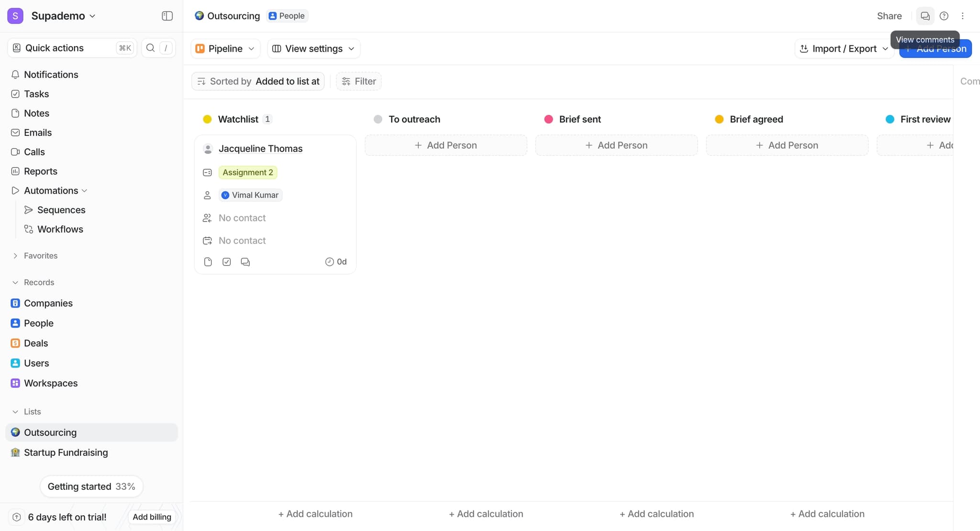The image size is (980, 531).
Task: Click the three-dot overflow menu
Action: (962, 16)
